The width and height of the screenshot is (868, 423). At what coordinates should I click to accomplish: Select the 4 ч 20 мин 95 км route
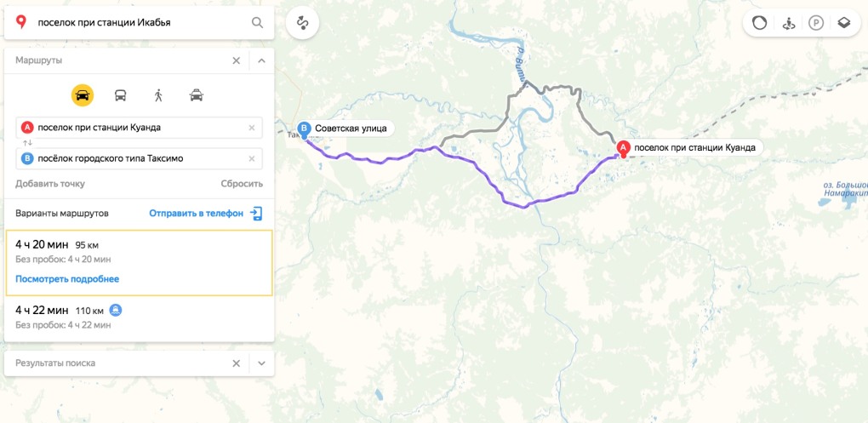coord(139,263)
